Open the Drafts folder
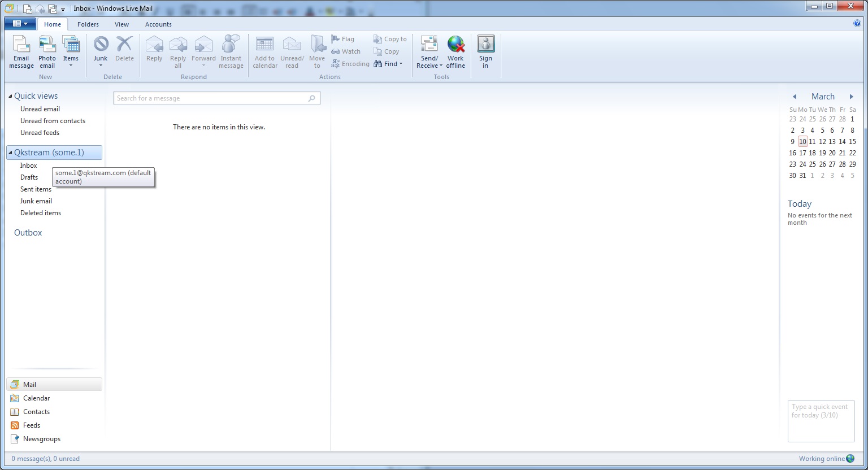Screen dimensions: 868x470 click(29, 177)
